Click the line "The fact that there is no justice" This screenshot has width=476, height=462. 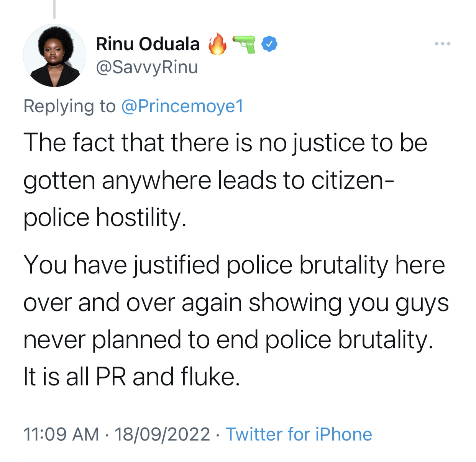(225, 143)
